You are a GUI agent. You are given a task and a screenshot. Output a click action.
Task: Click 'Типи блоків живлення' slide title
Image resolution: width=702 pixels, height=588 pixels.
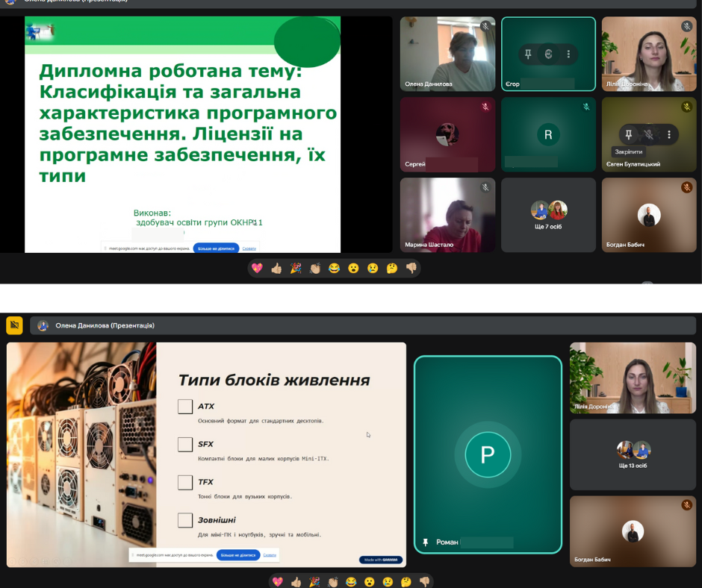(x=274, y=380)
